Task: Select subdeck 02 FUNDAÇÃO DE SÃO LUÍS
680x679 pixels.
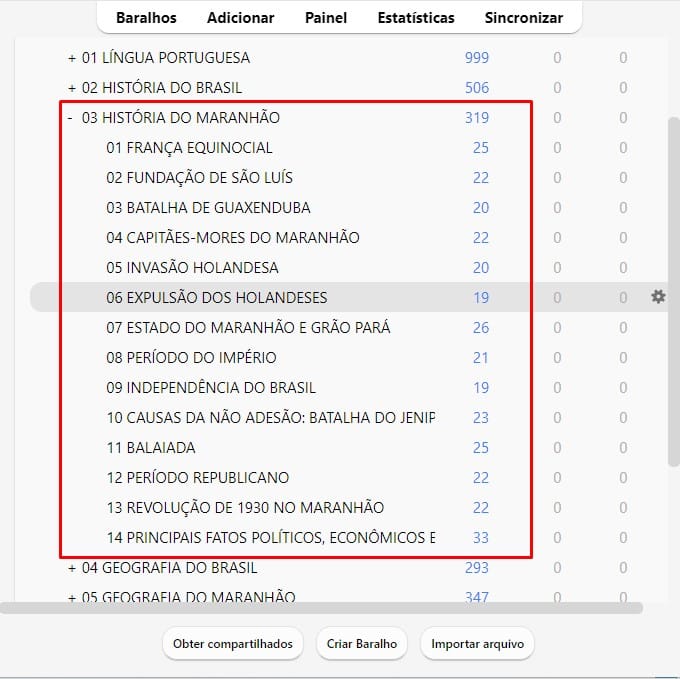Action: point(199,177)
